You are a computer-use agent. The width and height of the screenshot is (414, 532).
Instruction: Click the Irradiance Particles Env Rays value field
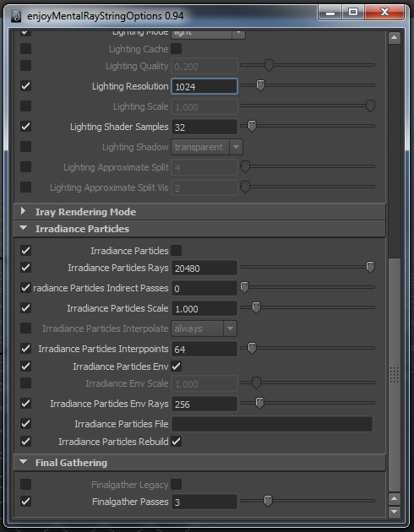[x=204, y=404]
